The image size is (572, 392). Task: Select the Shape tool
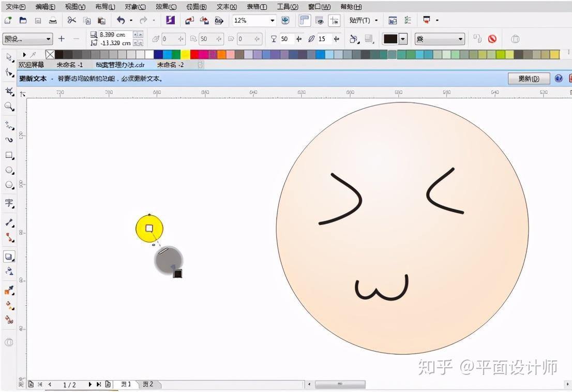pos(8,73)
